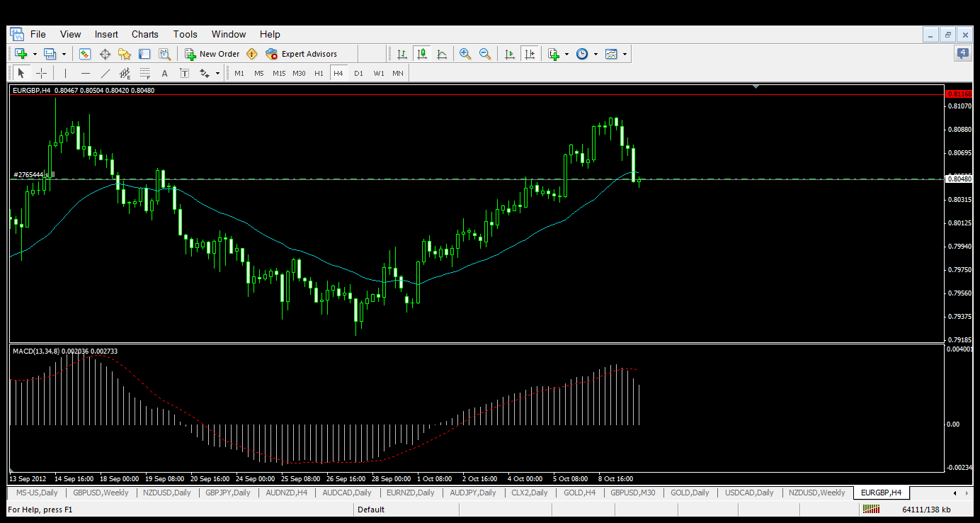Screen dimensions: 980x523
Task: Open the Market Watch window icon
Action: 85,54
